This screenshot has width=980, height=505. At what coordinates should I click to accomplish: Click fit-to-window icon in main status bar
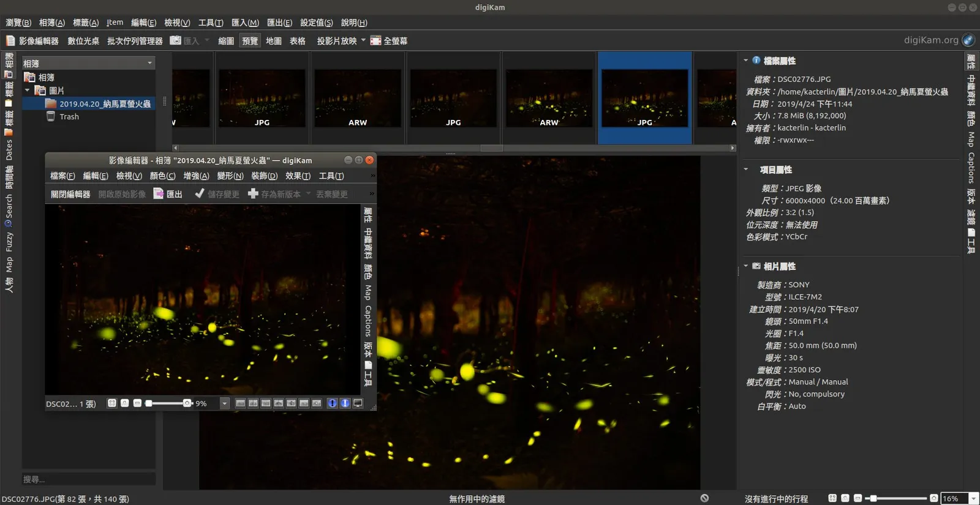pos(832,498)
